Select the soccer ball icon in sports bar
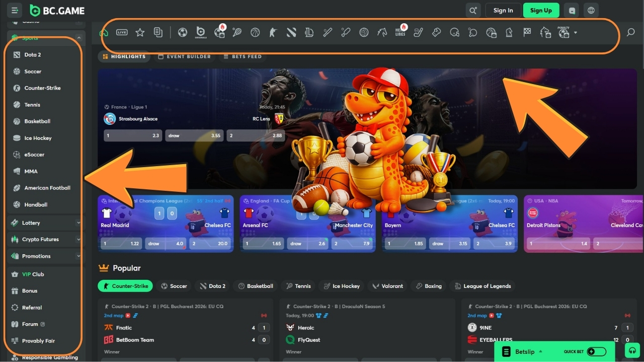 coord(183,33)
